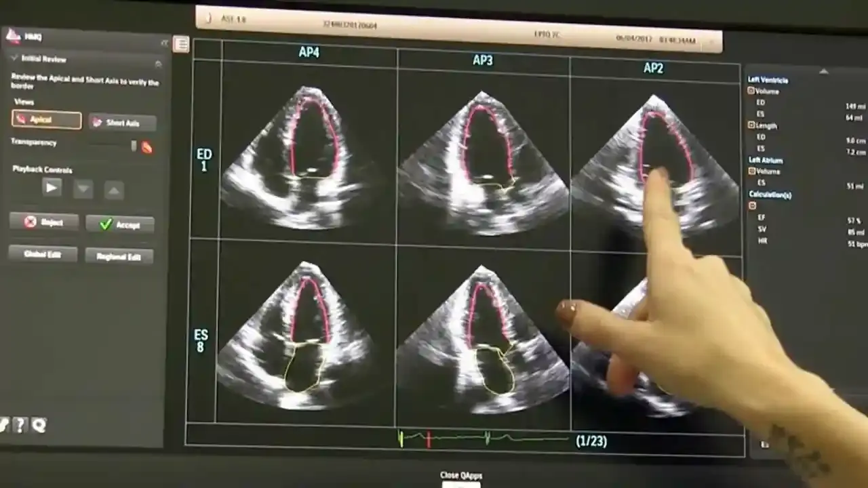Collapse the Left Ventricle Volume group
The height and width of the screenshot is (488, 868).
coord(751,91)
